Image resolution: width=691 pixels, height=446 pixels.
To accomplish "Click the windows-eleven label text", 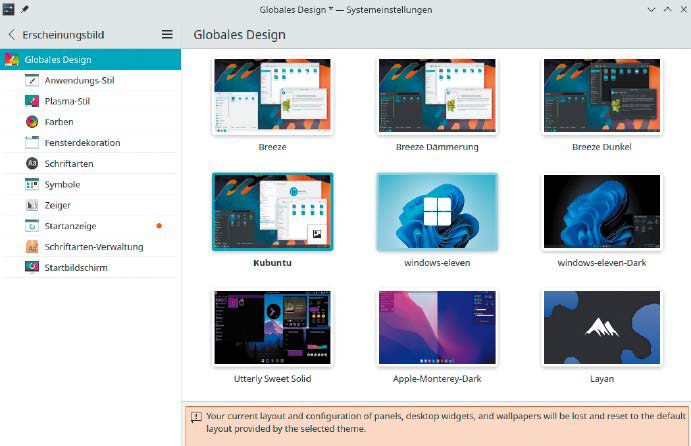I will pos(437,263).
